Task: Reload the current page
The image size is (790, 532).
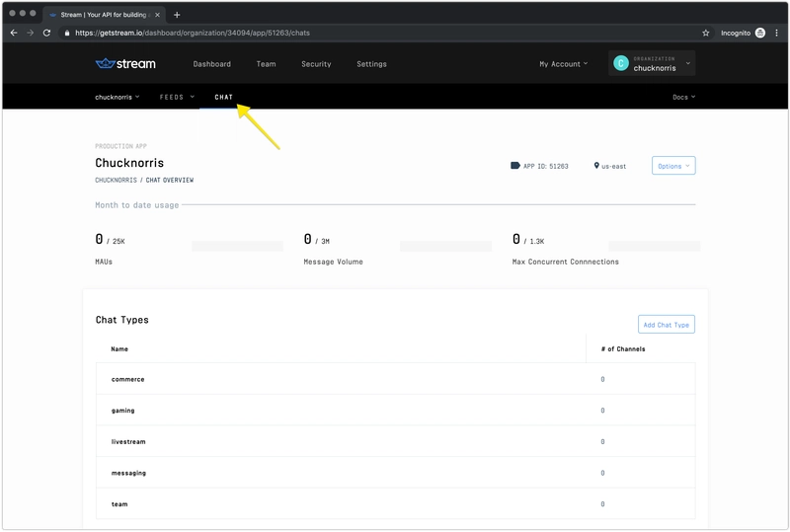Action: [x=46, y=33]
